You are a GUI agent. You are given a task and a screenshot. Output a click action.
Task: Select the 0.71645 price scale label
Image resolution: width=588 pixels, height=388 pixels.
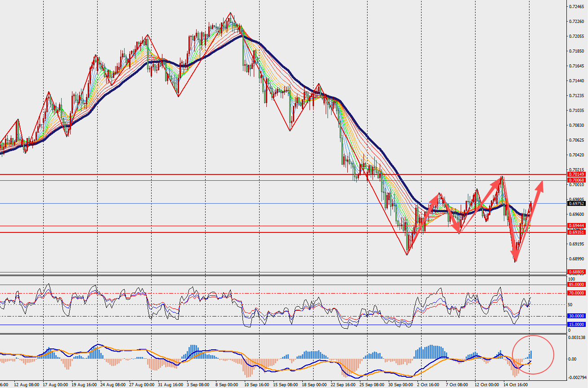click(576, 66)
